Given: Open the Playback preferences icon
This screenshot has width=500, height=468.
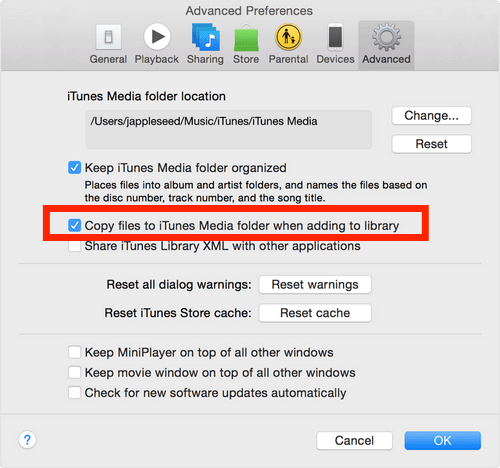Looking at the screenshot, I should pyautogui.click(x=157, y=37).
